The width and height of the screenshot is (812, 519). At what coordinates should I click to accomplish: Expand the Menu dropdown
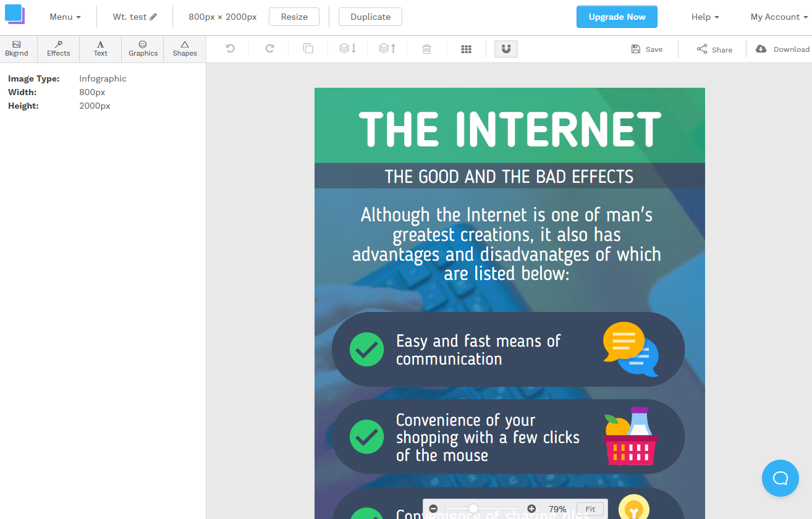65,17
